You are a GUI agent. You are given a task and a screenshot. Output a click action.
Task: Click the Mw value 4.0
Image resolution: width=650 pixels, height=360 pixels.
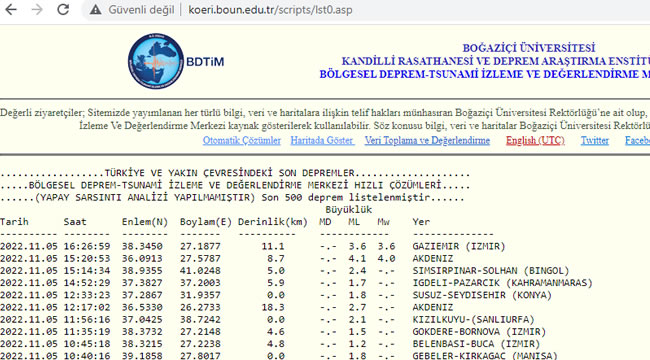386,258
